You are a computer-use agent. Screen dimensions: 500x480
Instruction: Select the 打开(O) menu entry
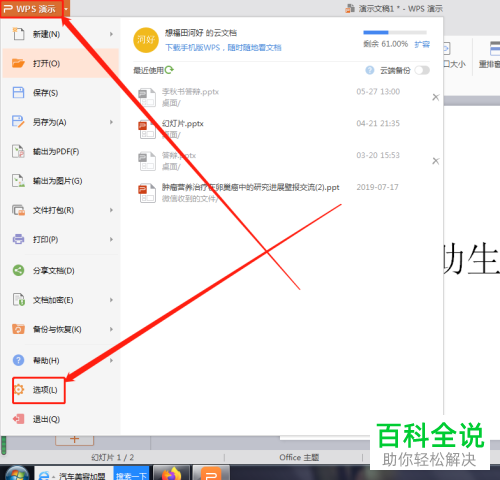click(x=61, y=63)
